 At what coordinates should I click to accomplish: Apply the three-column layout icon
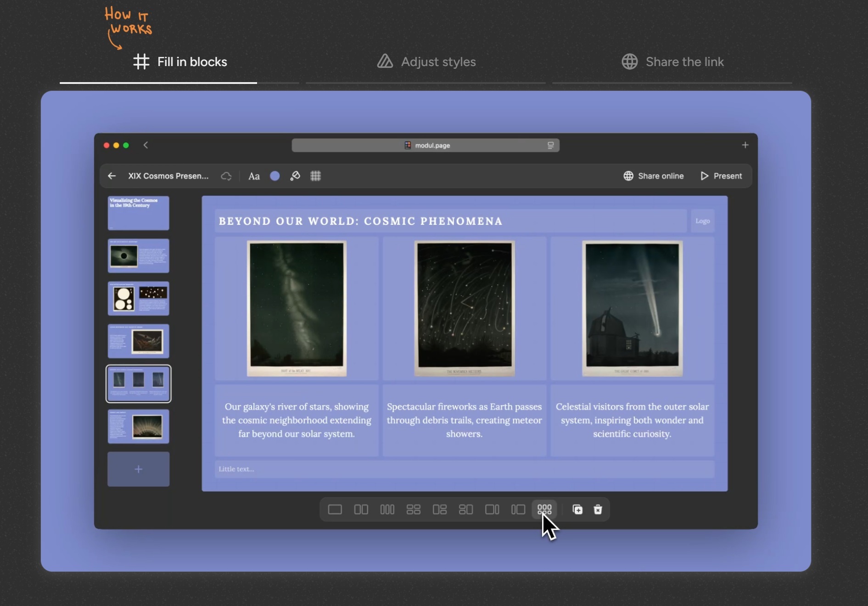[387, 509]
